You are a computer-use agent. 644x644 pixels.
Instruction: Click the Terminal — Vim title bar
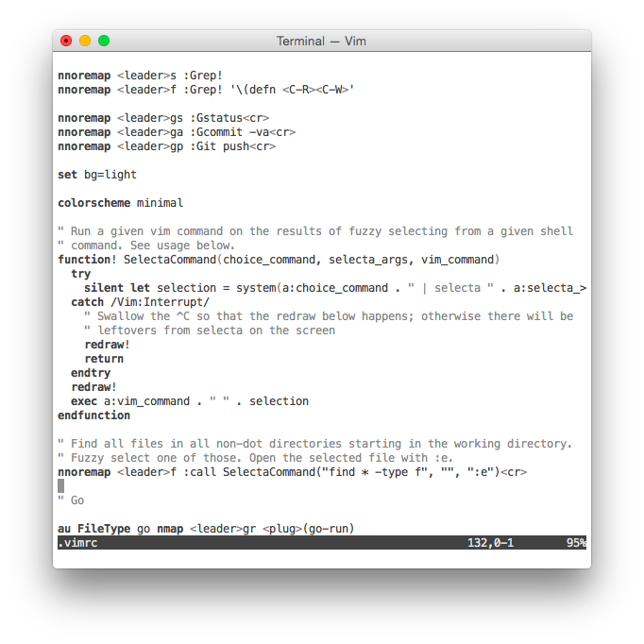pos(321,41)
